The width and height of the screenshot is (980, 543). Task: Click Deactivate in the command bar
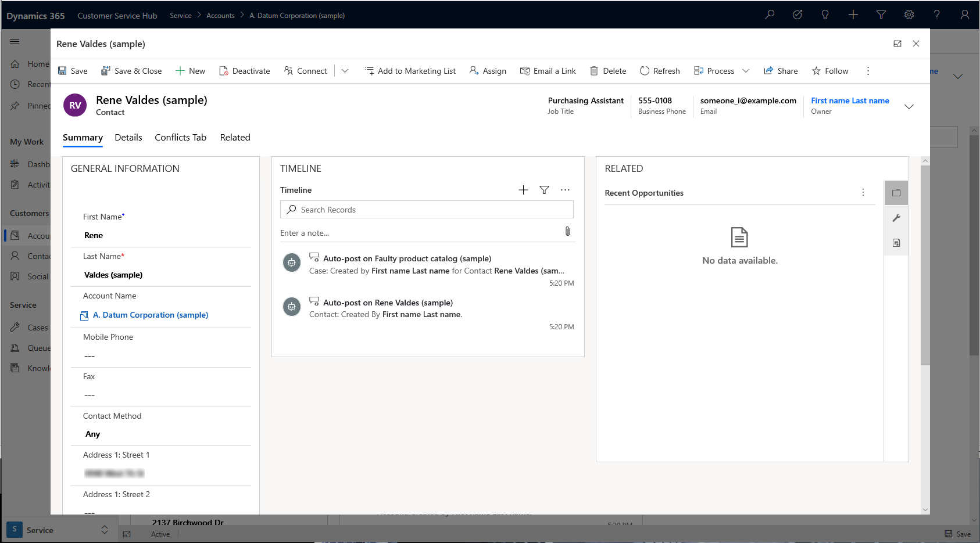click(245, 70)
